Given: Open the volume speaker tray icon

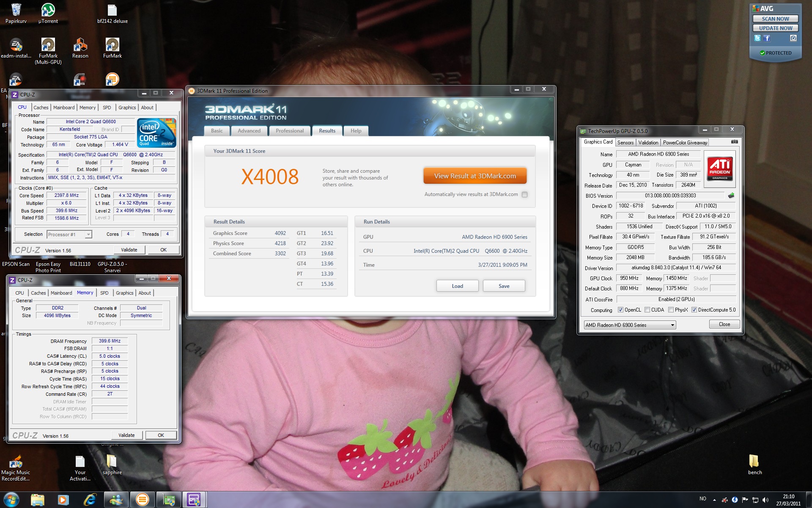Looking at the screenshot, I should [765, 500].
